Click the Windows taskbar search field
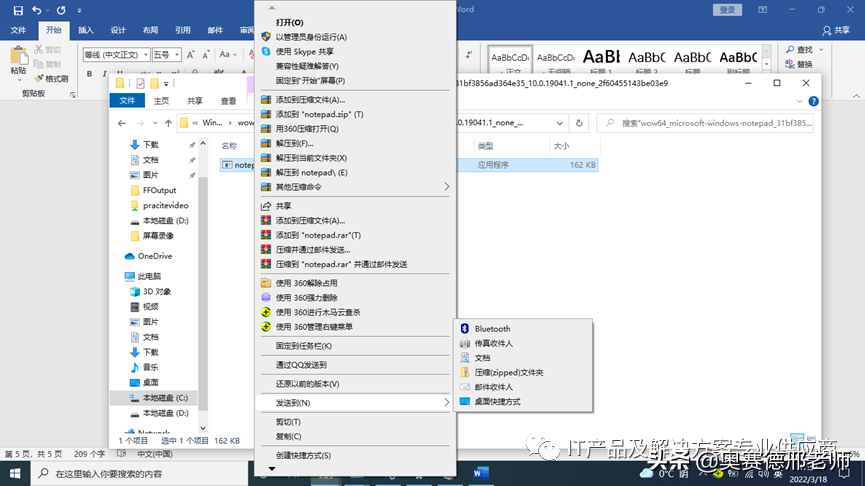This screenshot has height=486, width=865. (x=138, y=473)
